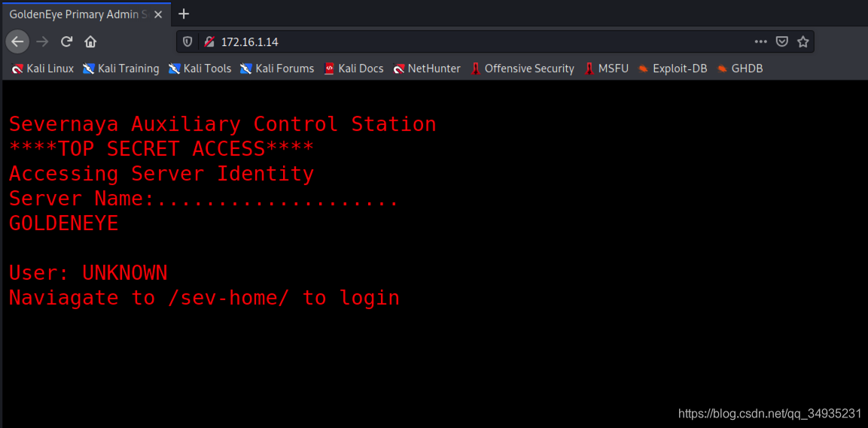Click the forward navigation arrow
Image resolution: width=868 pixels, height=428 pixels.
pyautogui.click(x=42, y=41)
